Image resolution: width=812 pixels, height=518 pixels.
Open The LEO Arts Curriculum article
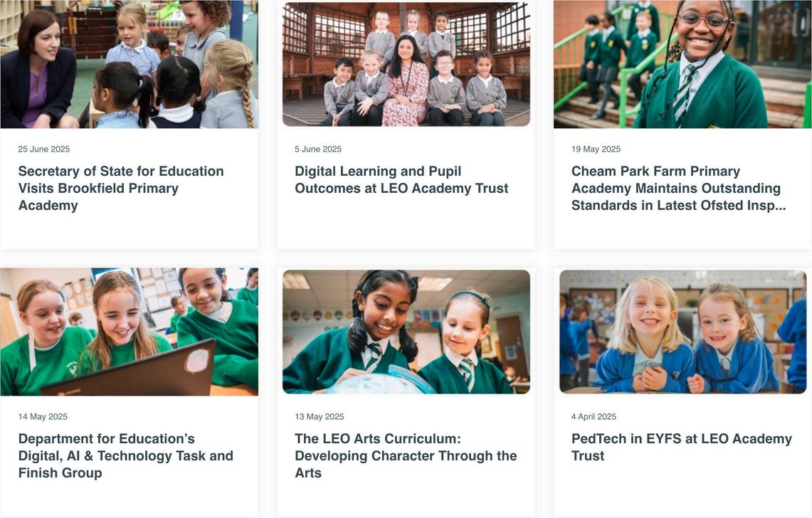pyautogui.click(x=406, y=456)
